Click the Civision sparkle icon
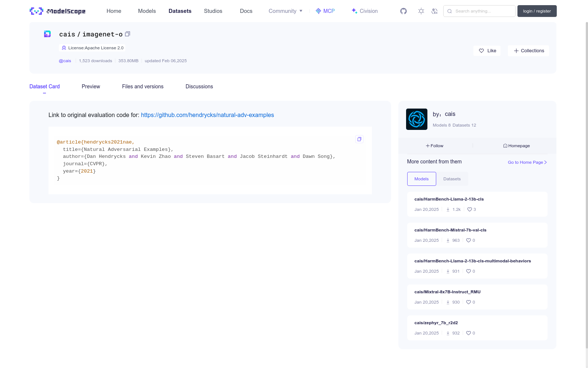Viewport: 588px width, 368px height. point(354,11)
